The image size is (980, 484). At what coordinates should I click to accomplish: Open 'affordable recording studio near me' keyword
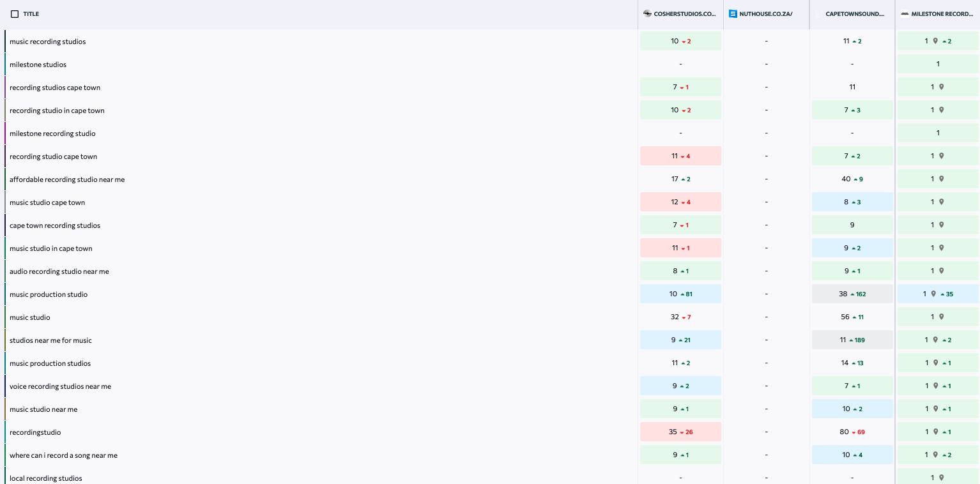click(x=67, y=179)
